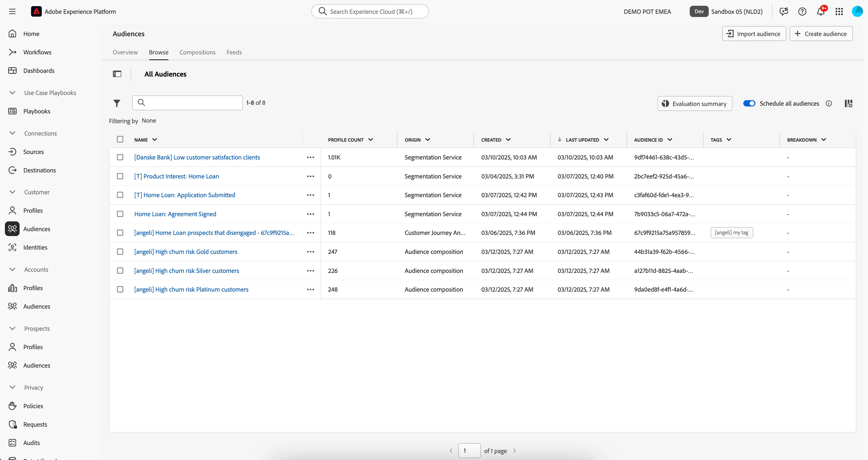Viewport: 868px width, 460px height.
Task: Open the Profile Count column dropdown
Action: click(371, 139)
